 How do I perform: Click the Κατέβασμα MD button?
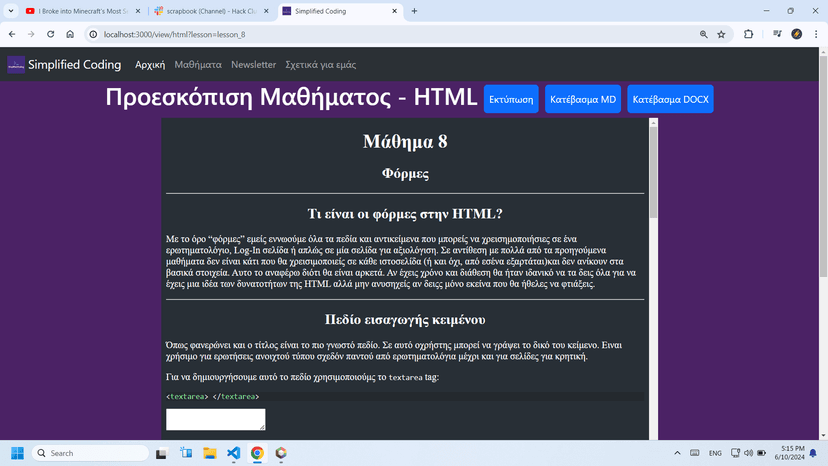click(583, 99)
